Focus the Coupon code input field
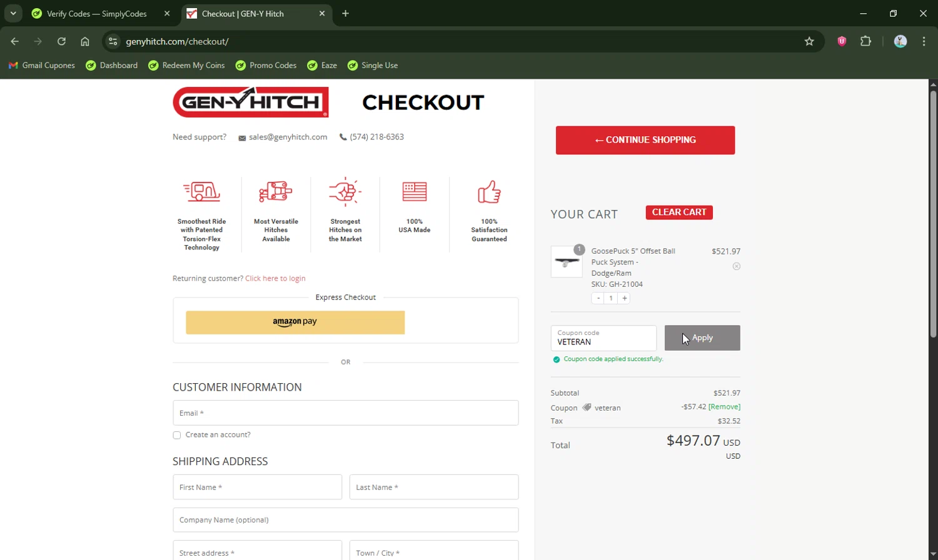Screen dimensions: 938x560 click(603, 338)
